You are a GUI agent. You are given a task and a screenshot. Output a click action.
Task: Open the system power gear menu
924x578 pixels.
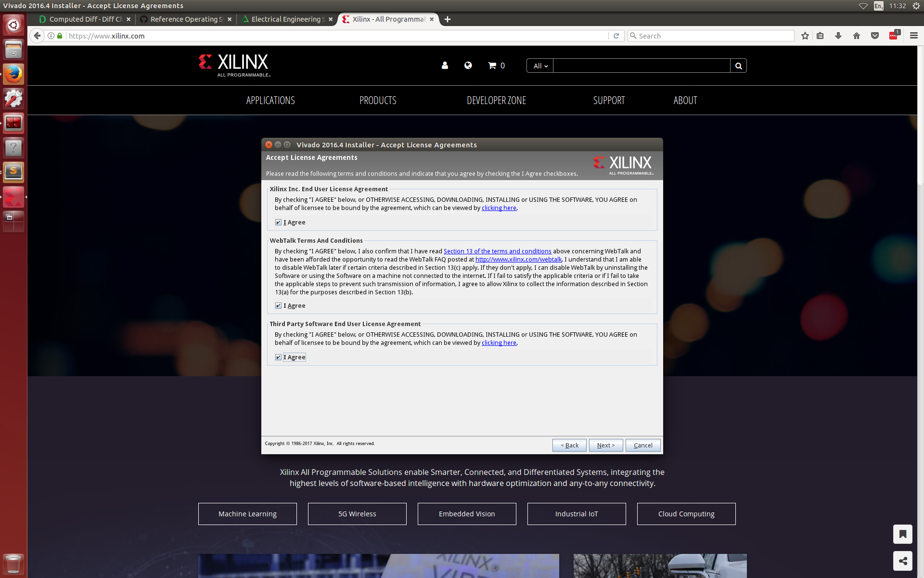pos(916,6)
